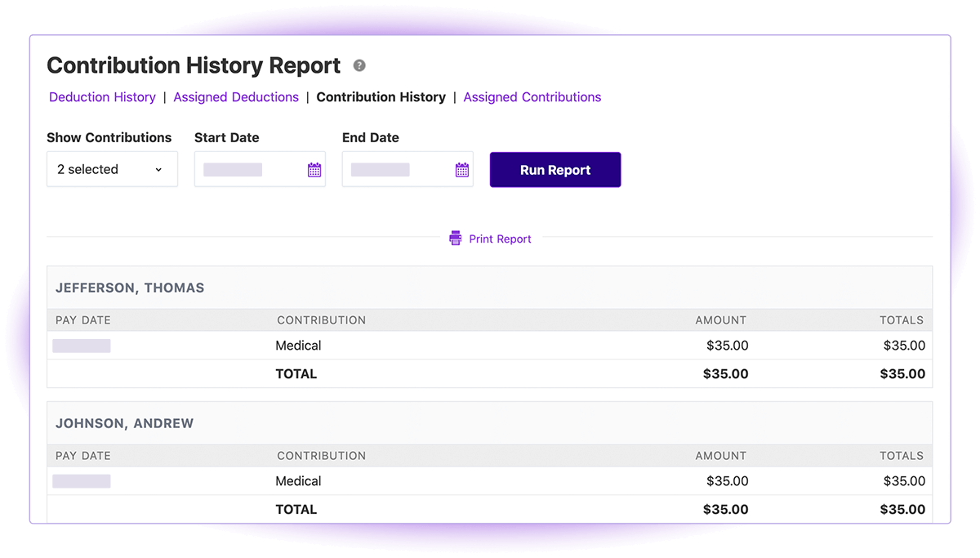The height and width of the screenshot is (558, 980).
Task: Focus the End Date input field
Action: point(408,169)
